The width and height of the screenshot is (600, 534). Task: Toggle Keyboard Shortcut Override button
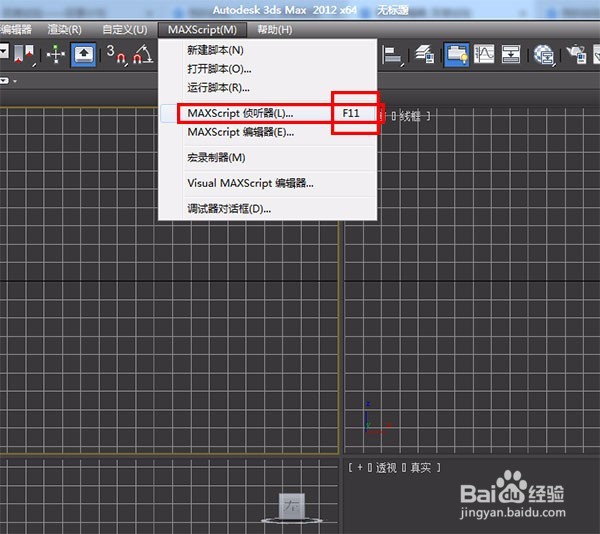click(83, 55)
